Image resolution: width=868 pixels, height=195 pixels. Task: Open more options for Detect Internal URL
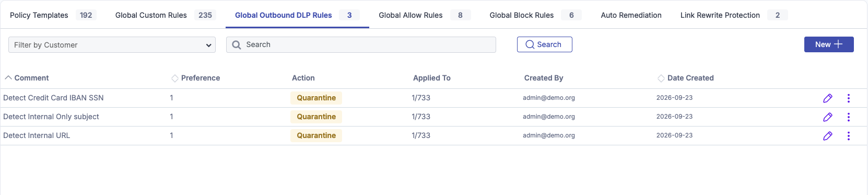849,136
